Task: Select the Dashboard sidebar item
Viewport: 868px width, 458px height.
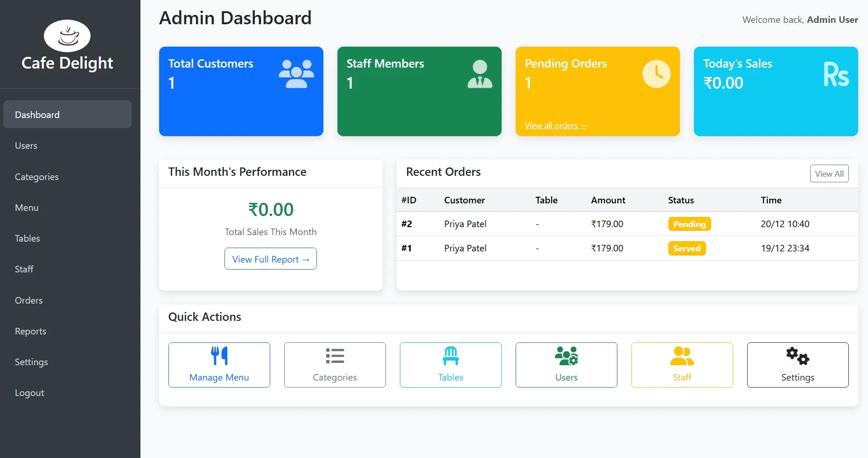Action: tap(37, 114)
